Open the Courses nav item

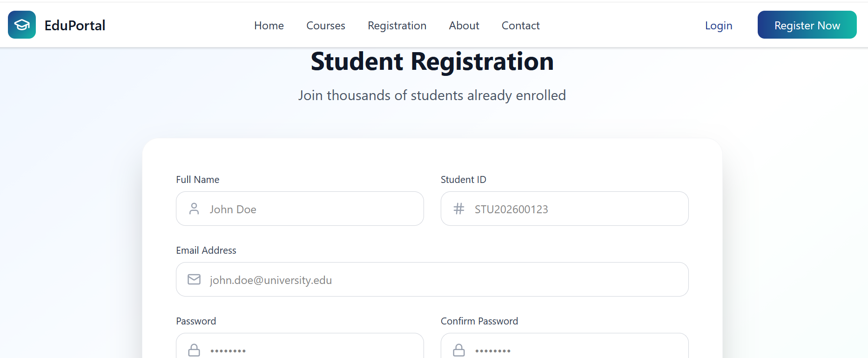pos(326,26)
